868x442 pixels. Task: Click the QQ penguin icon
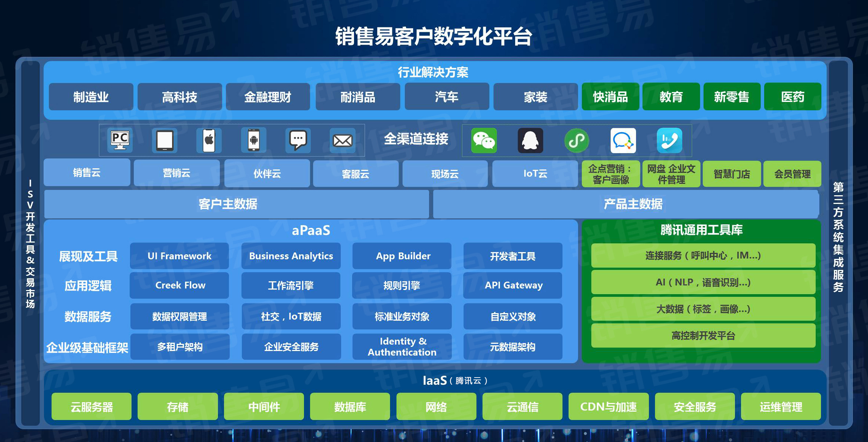tap(530, 141)
